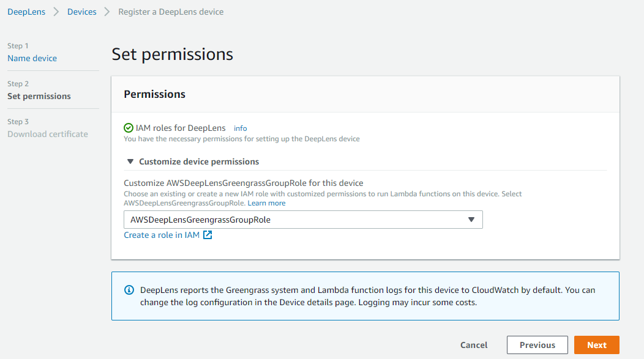
Task: Select the Set permissions step in the sidebar
Action: (39, 96)
